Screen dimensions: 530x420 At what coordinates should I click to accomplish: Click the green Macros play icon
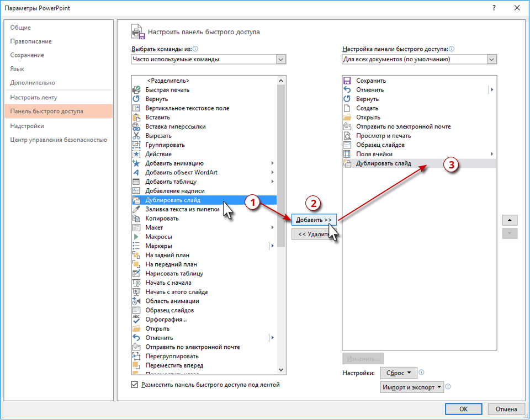[x=136, y=237]
